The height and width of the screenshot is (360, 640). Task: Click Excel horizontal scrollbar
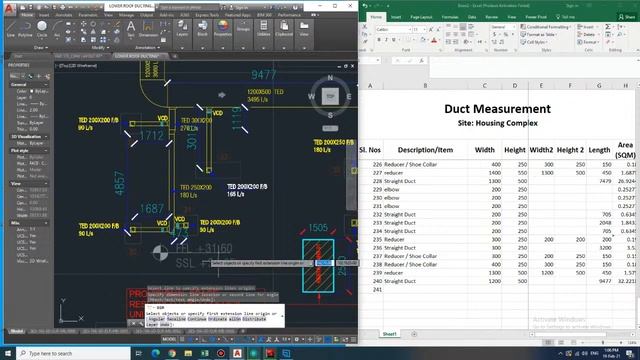coord(582,334)
